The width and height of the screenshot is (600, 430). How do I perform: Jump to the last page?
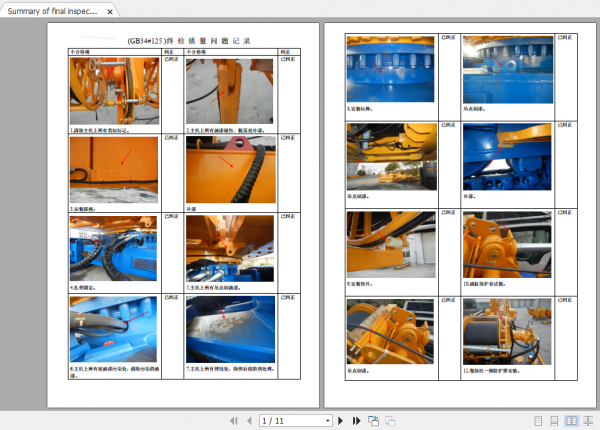(x=356, y=421)
